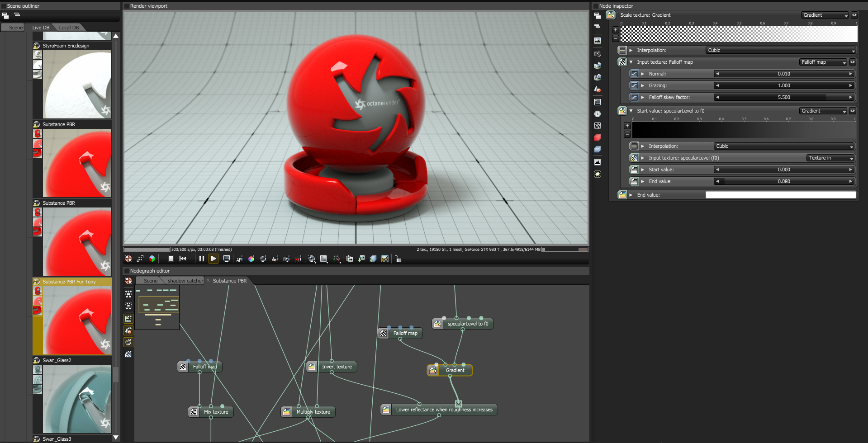The width and height of the screenshot is (868, 443).
Task: Show the render axis cube gizmo
Action: (152, 259)
